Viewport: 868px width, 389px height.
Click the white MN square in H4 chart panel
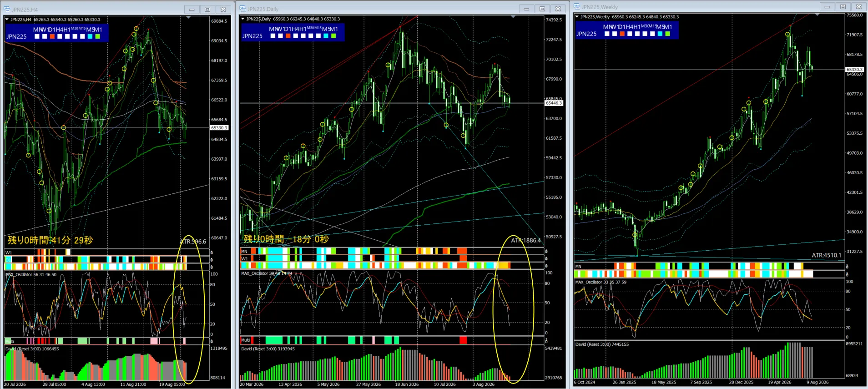pyautogui.click(x=37, y=36)
